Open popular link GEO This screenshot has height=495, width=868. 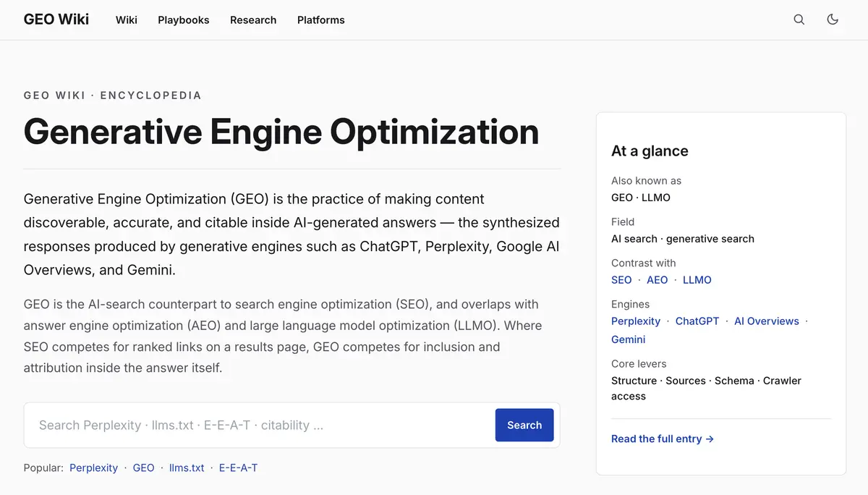pyautogui.click(x=143, y=468)
